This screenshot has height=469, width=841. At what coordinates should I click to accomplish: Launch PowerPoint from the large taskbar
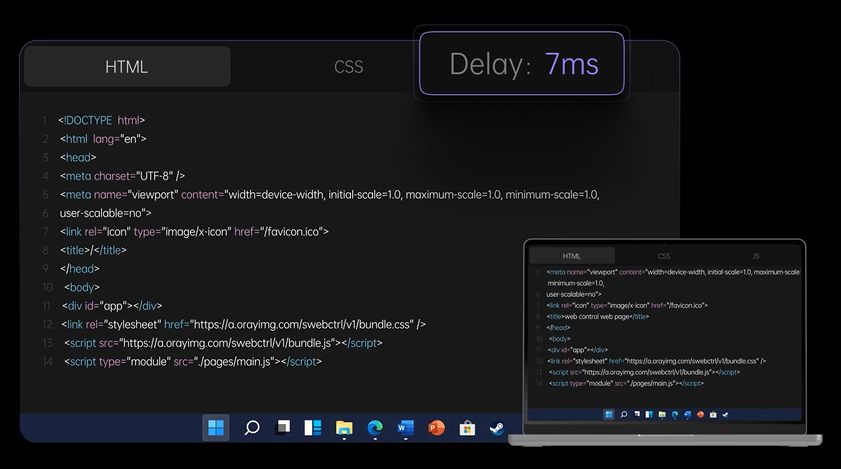pos(436,428)
